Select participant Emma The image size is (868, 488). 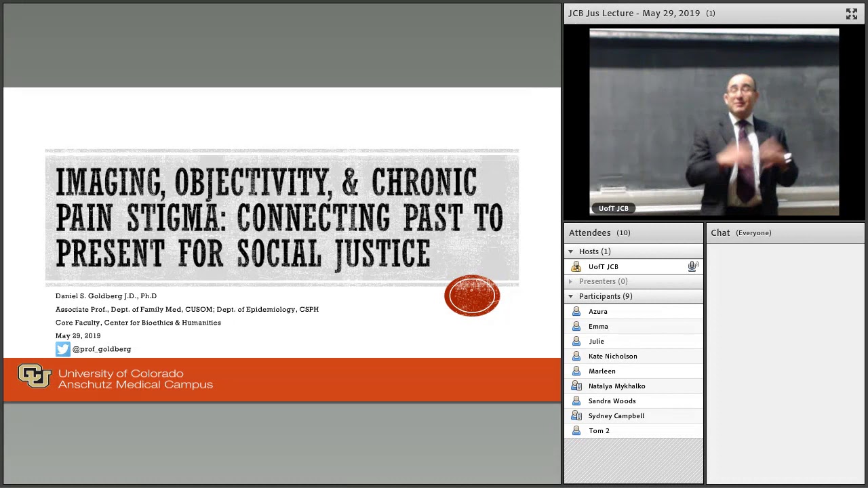(x=633, y=326)
